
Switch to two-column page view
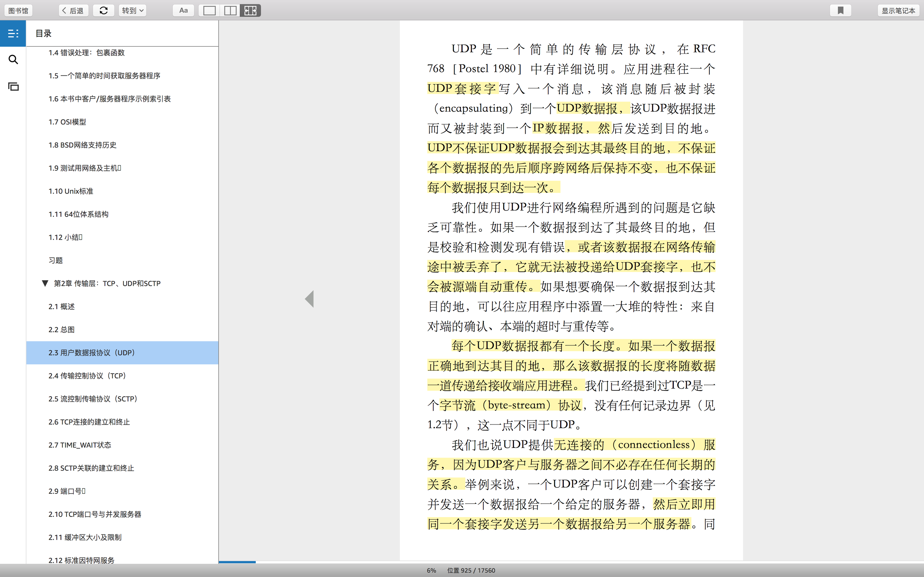coord(230,10)
